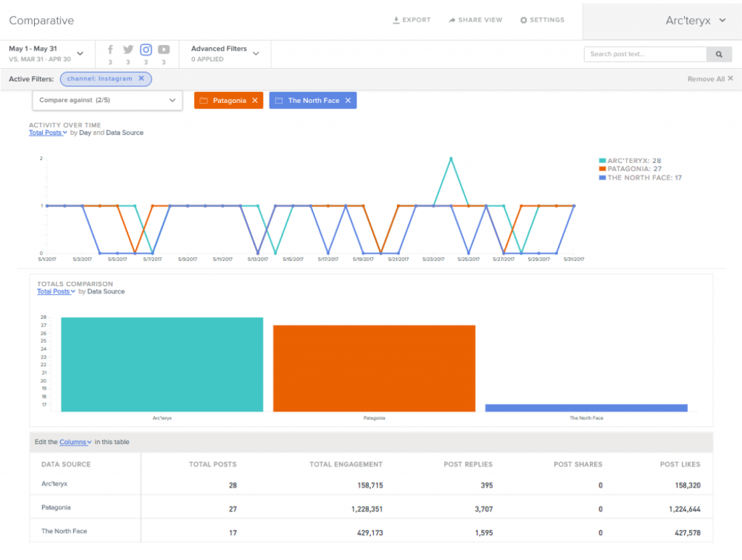Click the Remove All link

coord(706,79)
